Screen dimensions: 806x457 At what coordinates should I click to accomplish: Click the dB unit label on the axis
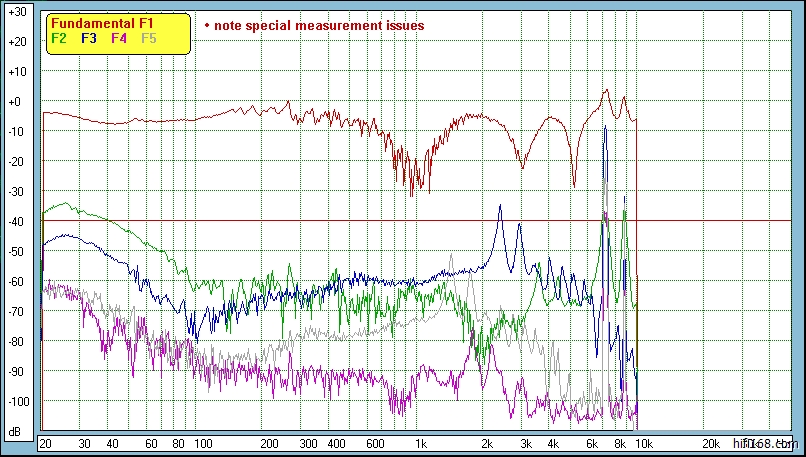(15, 431)
